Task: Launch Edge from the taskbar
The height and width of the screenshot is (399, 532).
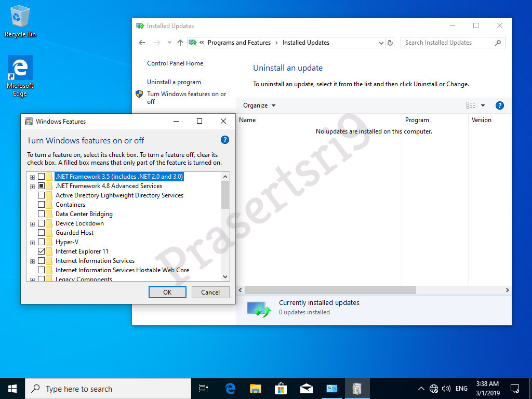Action: 230,389
